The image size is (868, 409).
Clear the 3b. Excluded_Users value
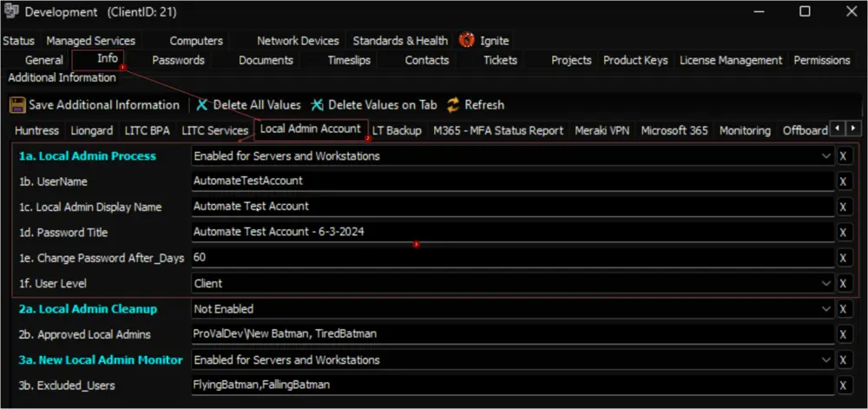coord(844,386)
